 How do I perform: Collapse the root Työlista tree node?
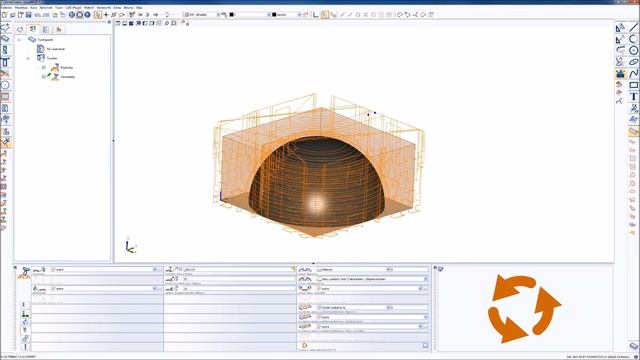click(x=19, y=40)
